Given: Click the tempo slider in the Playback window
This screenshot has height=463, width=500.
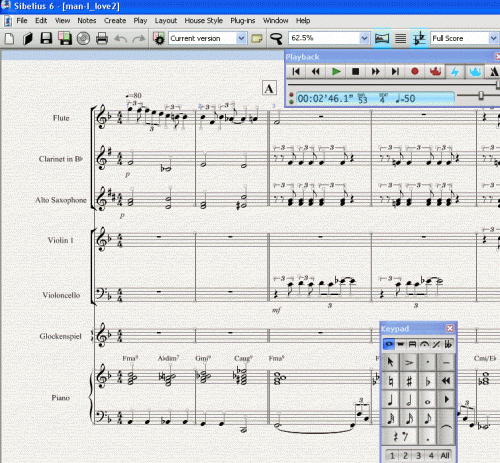Looking at the screenshot, I should [481, 96].
